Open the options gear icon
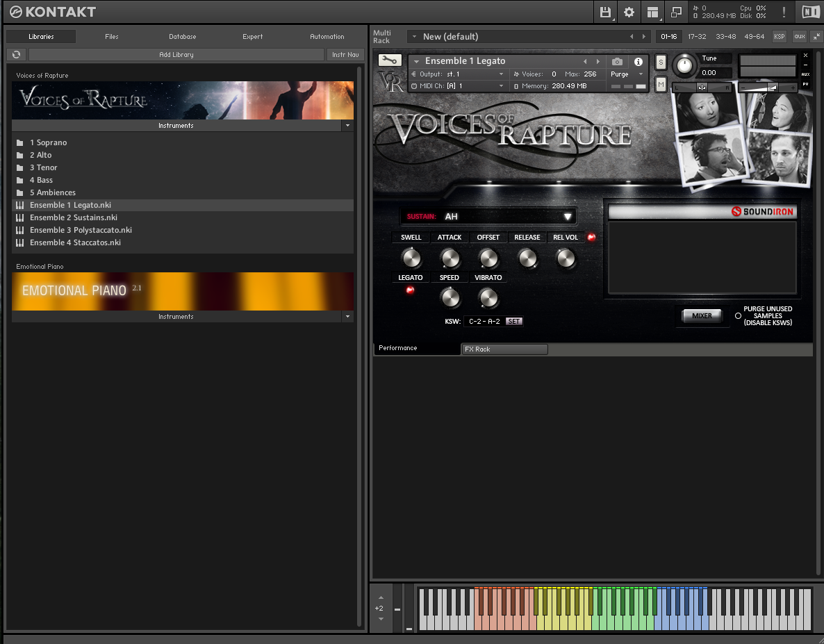The width and height of the screenshot is (824, 644). pyautogui.click(x=629, y=12)
